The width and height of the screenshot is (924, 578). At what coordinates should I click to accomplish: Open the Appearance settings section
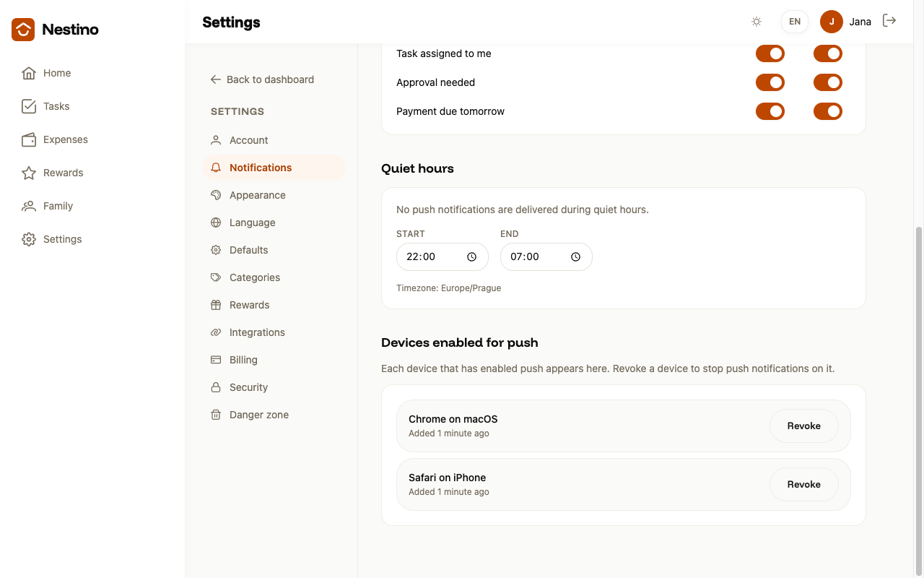[x=274, y=195]
